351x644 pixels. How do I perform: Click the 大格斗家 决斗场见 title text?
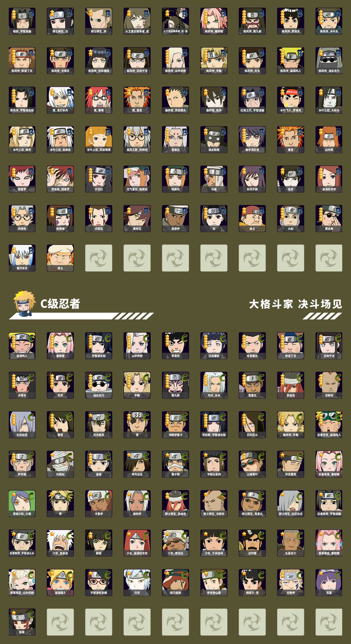point(295,304)
